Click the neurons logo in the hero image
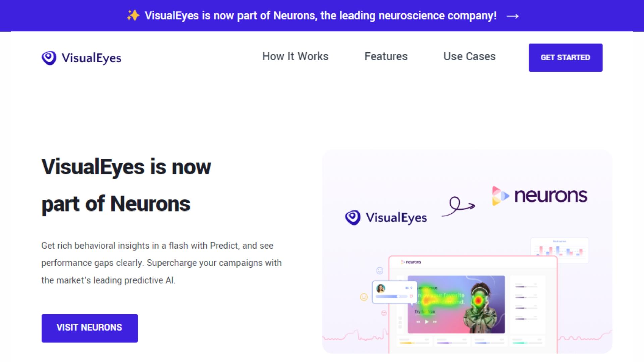This screenshot has width=644, height=362. coord(539,196)
